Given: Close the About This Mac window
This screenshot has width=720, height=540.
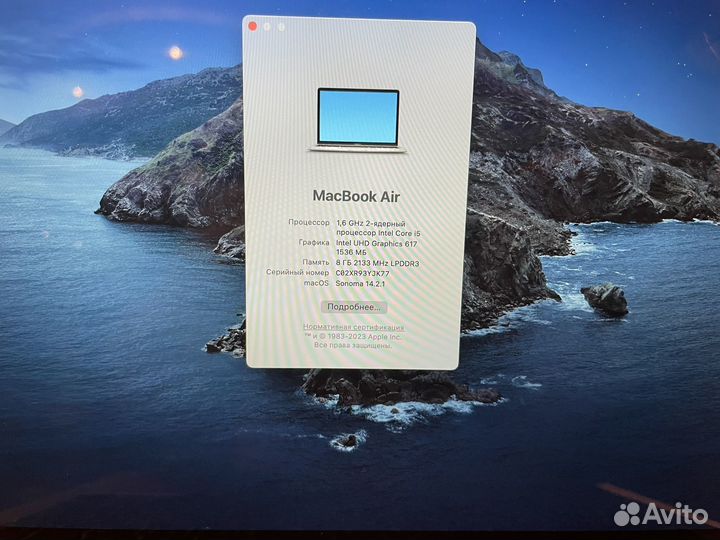Looking at the screenshot, I should click(253, 26).
